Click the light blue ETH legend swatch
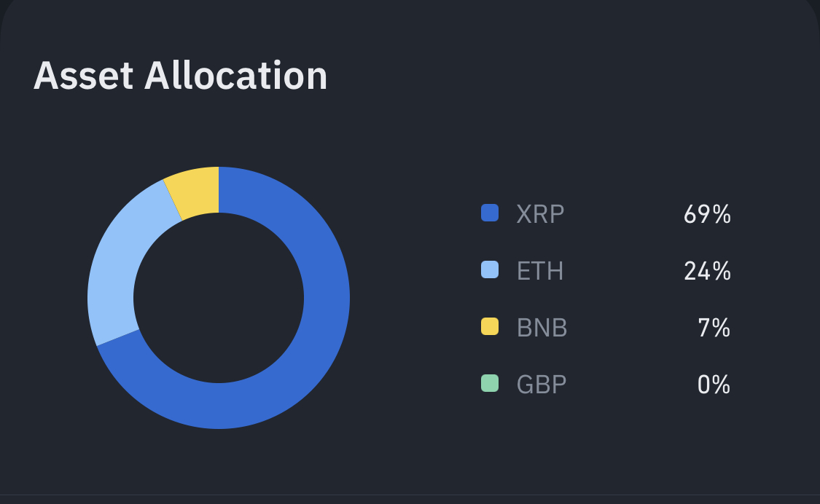The width and height of the screenshot is (820, 504). pos(490,270)
